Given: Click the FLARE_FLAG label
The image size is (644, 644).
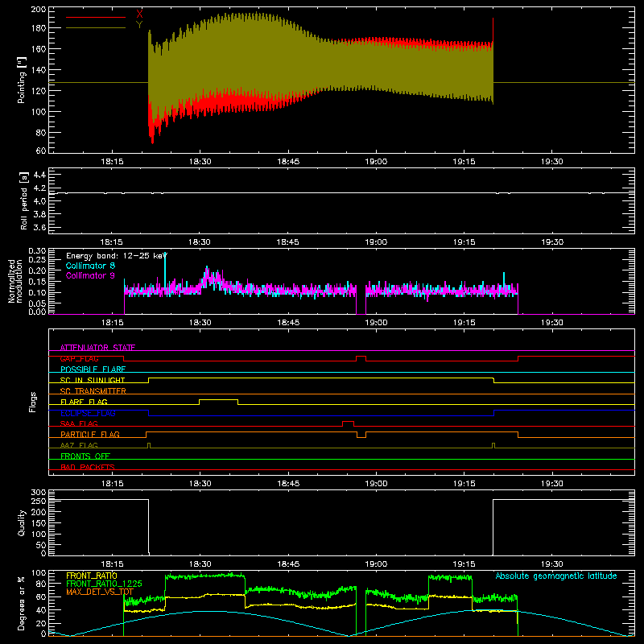Looking at the screenshot, I should pos(84,402).
